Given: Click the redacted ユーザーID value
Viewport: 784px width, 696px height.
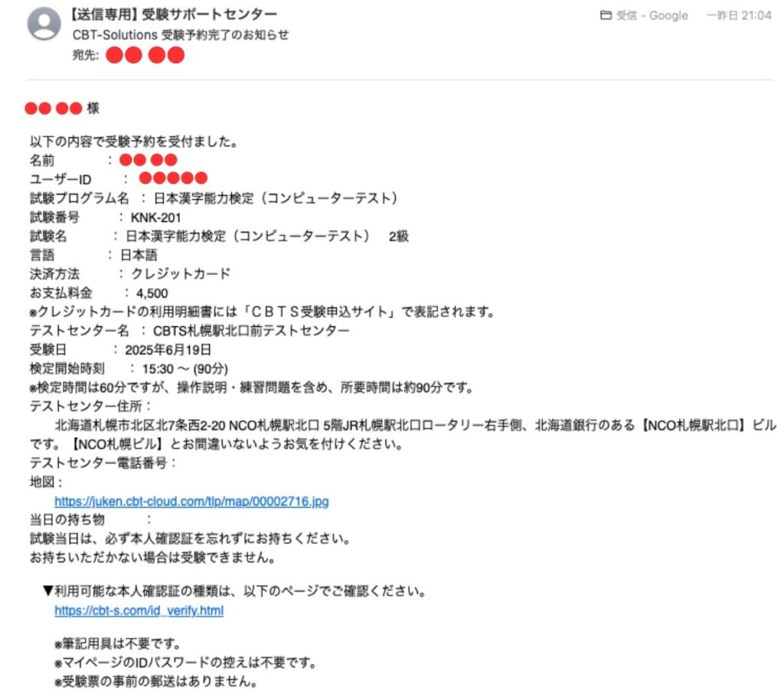Looking at the screenshot, I should (173, 178).
